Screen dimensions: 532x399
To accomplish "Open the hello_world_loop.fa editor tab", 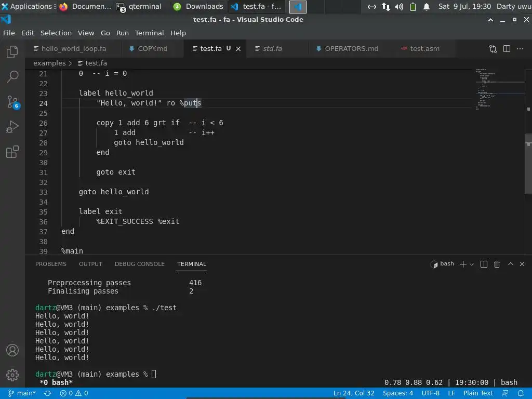I will [70, 48].
